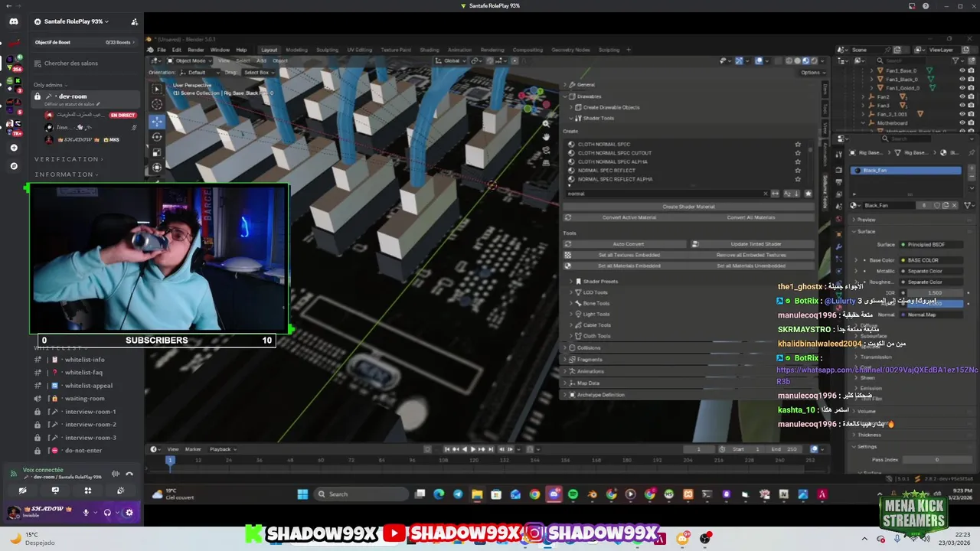This screenshot has height=551, width=980.
Task: Switch to Modeling workspace tab
Action: tap(296, 50)
